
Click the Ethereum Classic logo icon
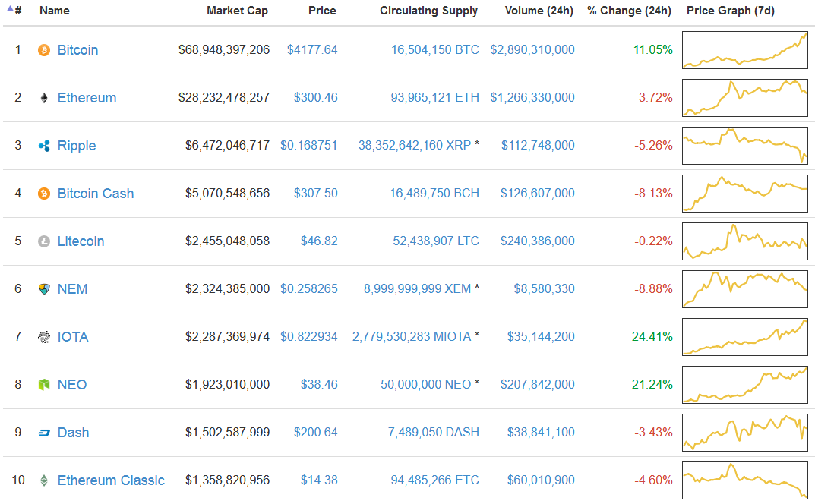coord(44,480)
